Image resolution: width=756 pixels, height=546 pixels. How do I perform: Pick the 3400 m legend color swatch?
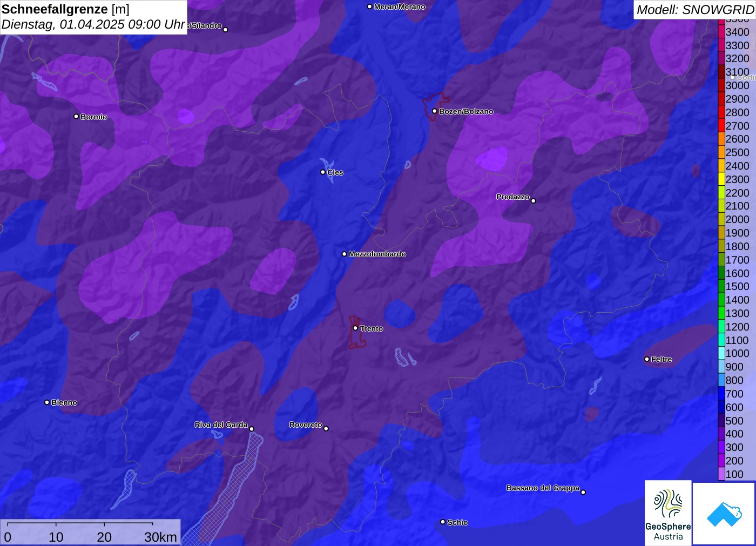tap(721, 32)
